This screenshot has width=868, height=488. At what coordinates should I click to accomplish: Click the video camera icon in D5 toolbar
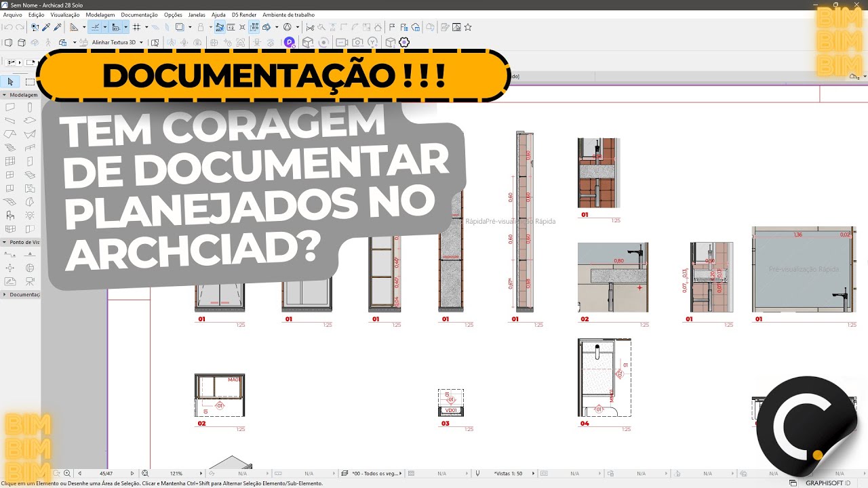tap(342, 43)
